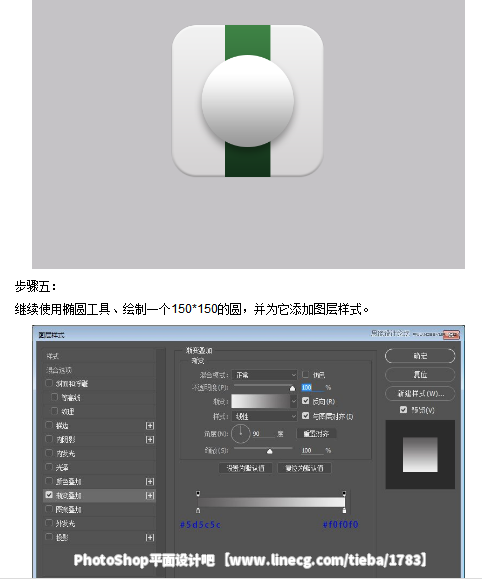Viewport: 482px width, 579px height.
Task: Open the gradient style dropdown showing 线性
Action: coord(264,417)
